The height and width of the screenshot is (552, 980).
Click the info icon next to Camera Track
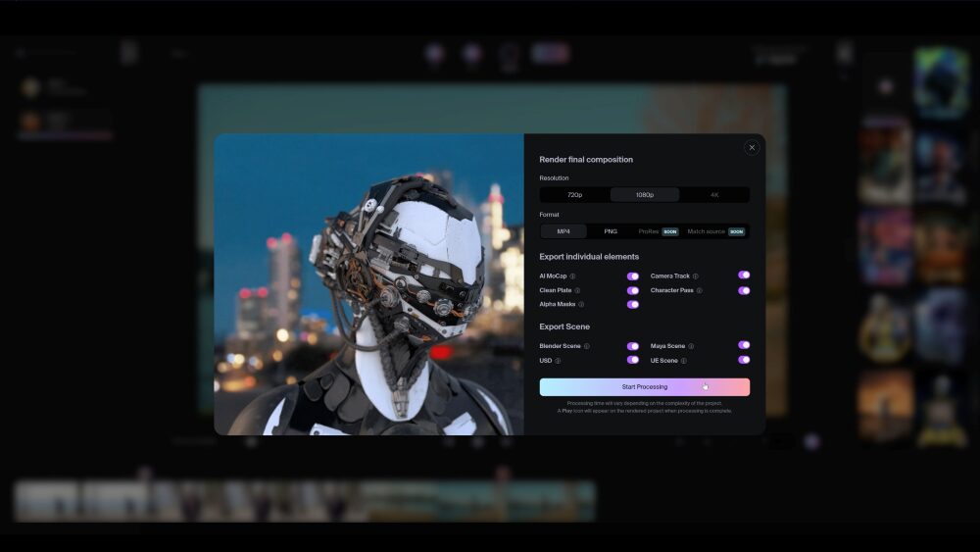point(696,276)
